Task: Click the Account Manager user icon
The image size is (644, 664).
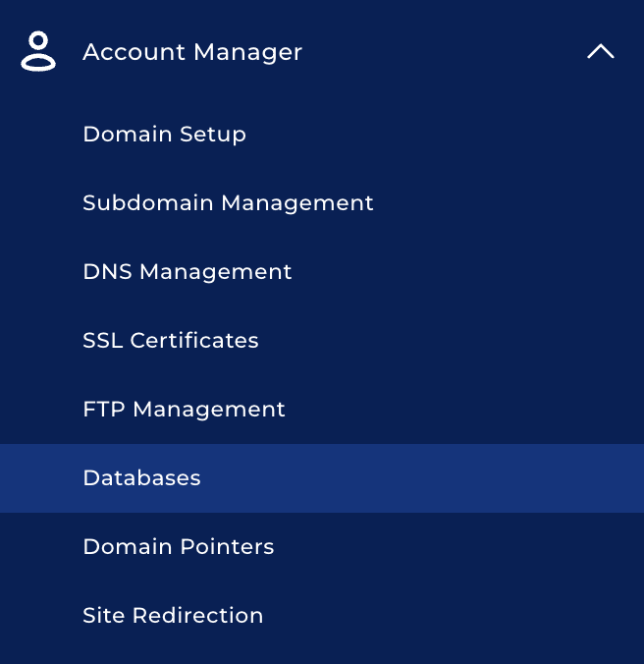Action: point(38,51)
